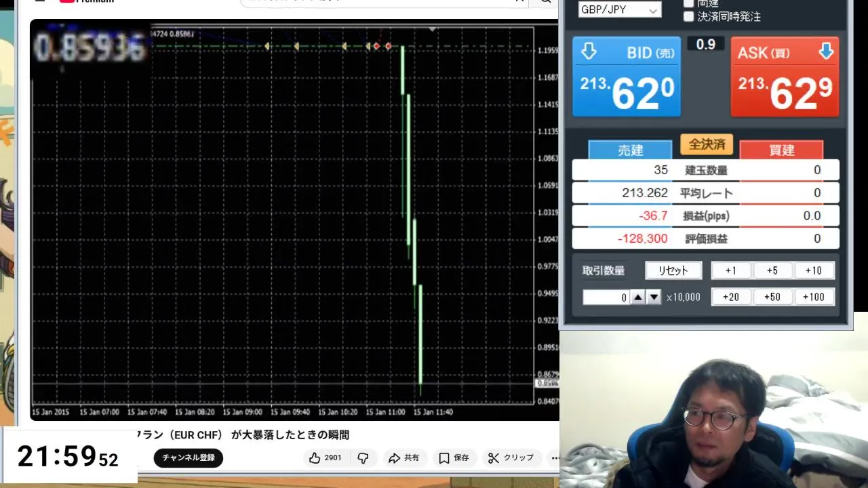Viewport: 868px width, 488px height.
Task: Click average rate 213.262
Action: tap(645, 193)
